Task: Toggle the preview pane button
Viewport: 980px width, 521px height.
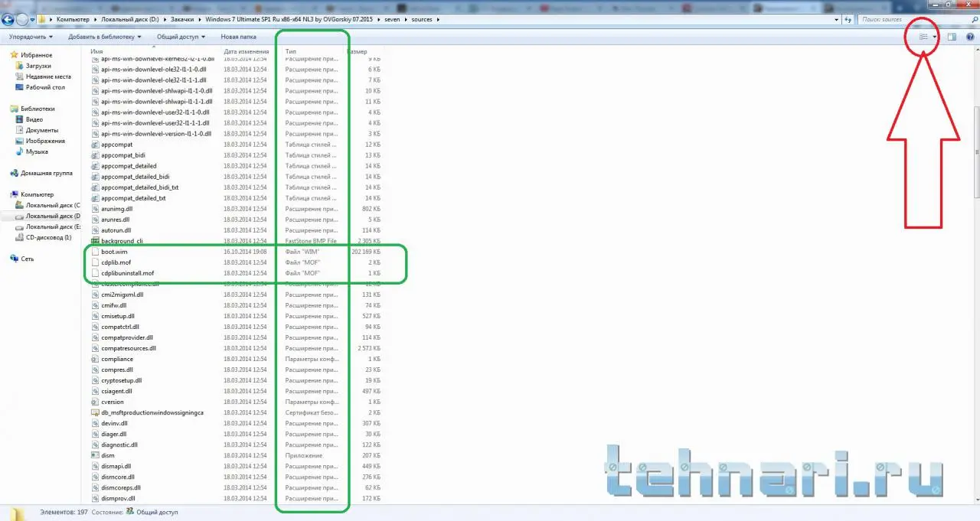Action: [952, 37]
